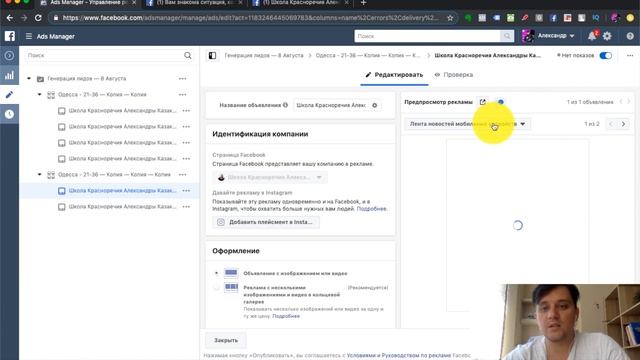
Task: Open the Подробнее link under carousel
Action: pyautogui.click(x=286, y=316)
